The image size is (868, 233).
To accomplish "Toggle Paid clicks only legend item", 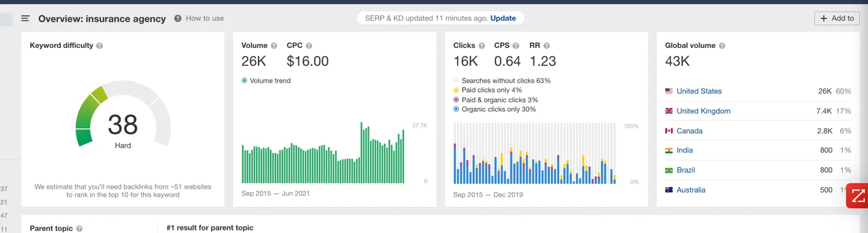I will point(487,90).
